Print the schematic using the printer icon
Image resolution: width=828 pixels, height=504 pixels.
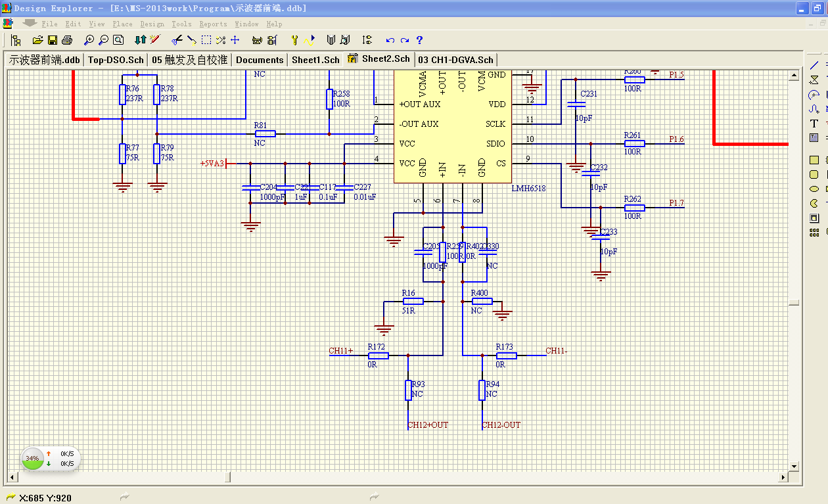point(68,40)
